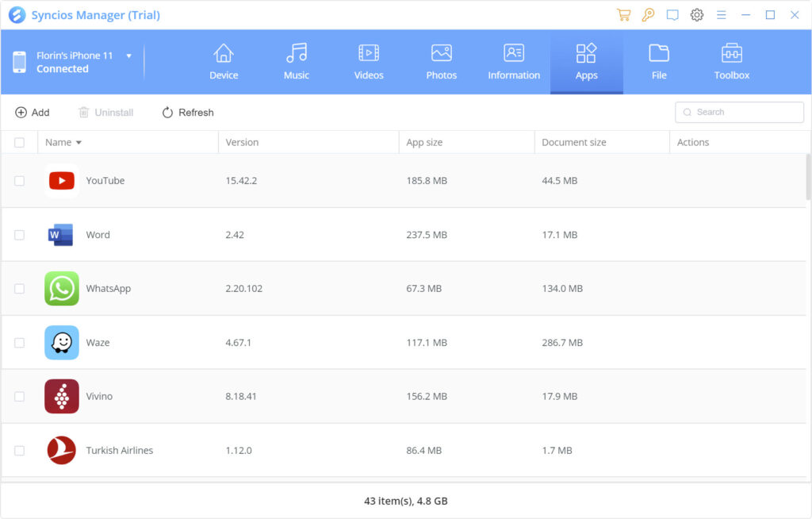Check the Turkish Airlines row checkbox
The image size is (812, 519).
[19, 451]
